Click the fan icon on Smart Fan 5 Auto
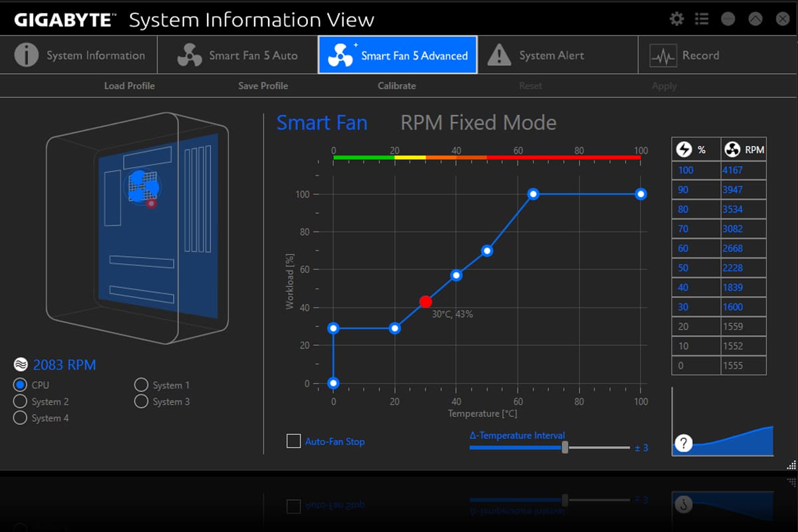 (x=190, y=55)
